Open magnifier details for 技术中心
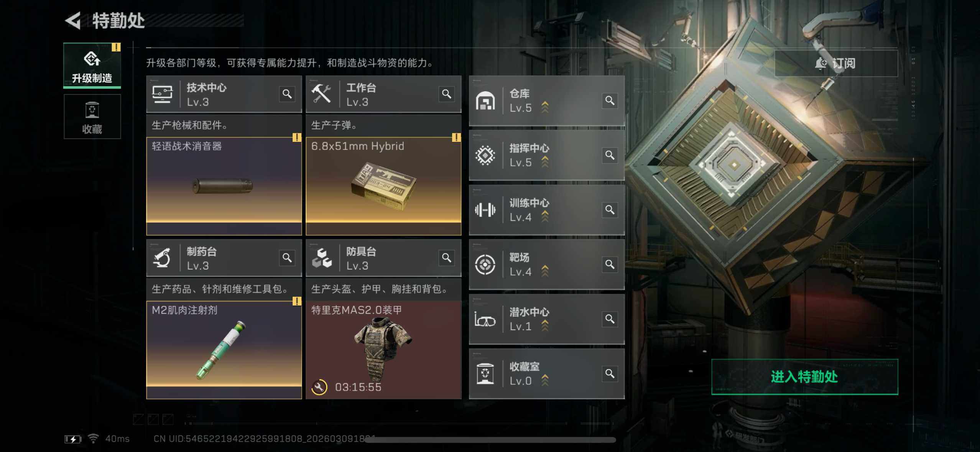Screen dimensions: 980x452 tap(287, 94)
